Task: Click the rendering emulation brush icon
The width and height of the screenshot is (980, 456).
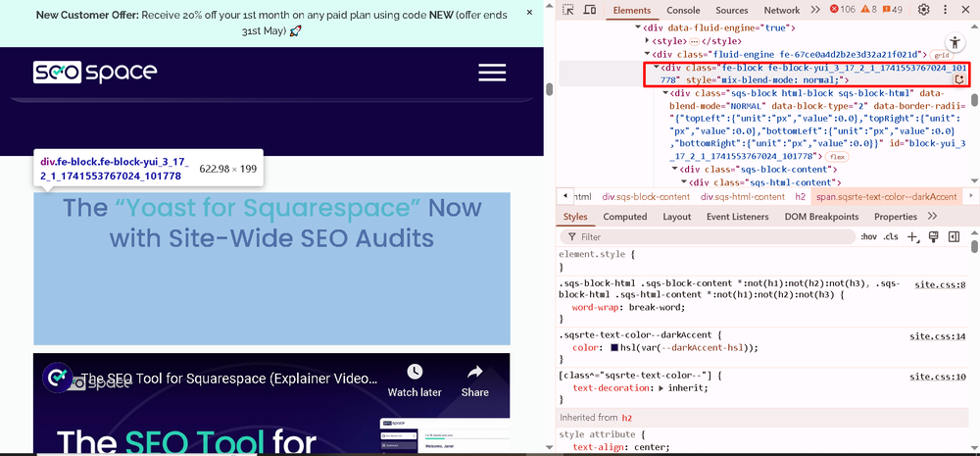Action: (934, 236)
